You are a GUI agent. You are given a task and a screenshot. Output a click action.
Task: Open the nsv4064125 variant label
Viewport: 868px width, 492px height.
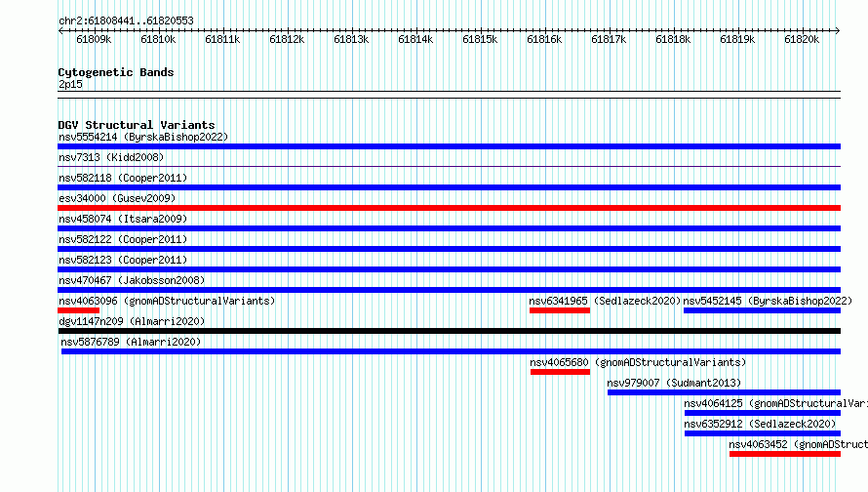(x=775, y=403)
